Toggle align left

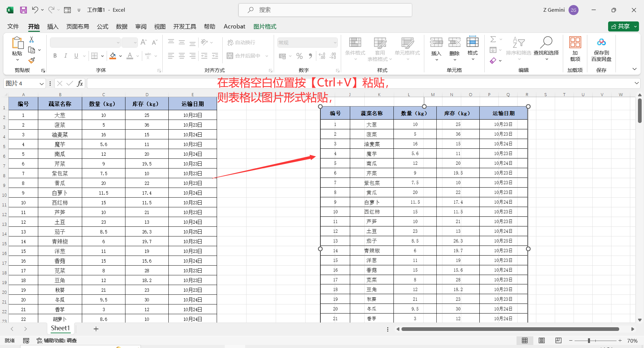(171, 56)
